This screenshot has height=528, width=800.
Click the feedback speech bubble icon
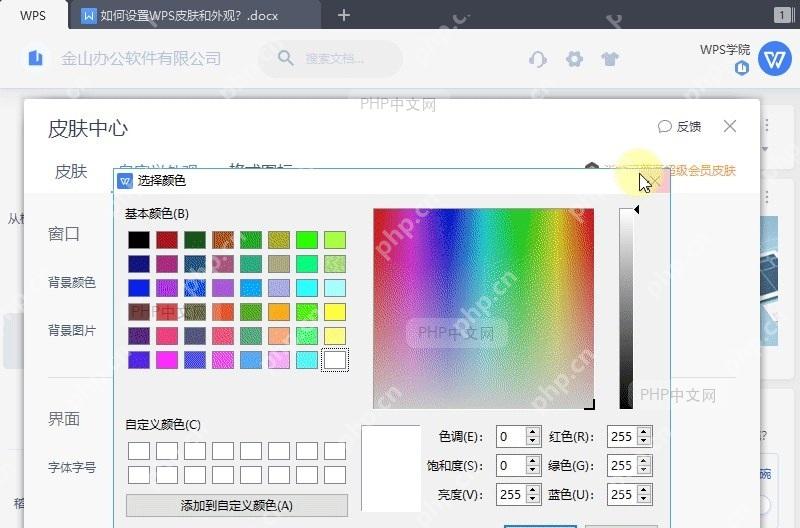point(664,127)
